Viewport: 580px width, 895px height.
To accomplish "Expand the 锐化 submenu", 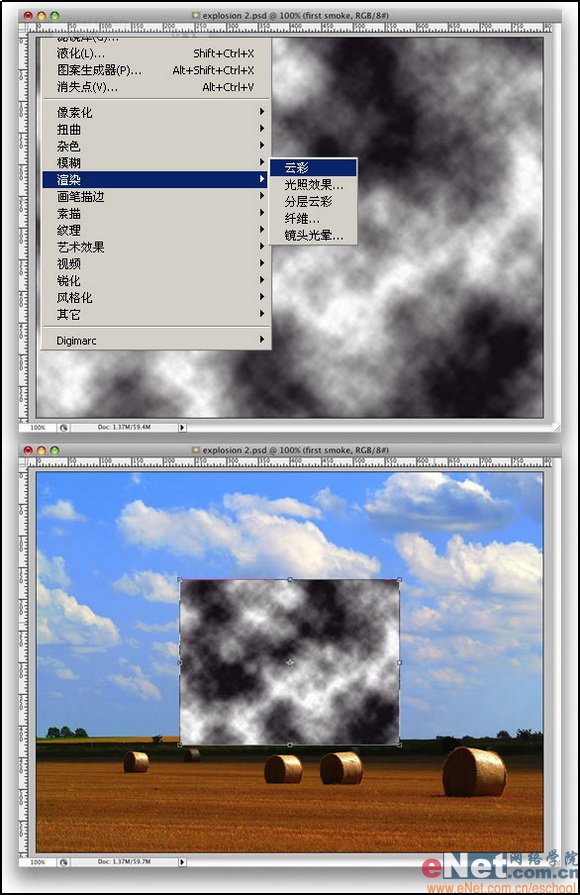I will tap(156, 280).
